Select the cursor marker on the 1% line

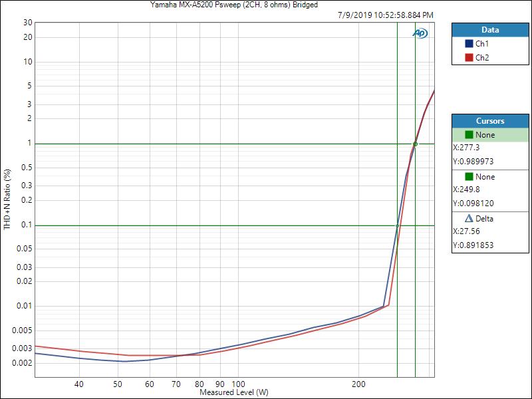tap(415, 144)
